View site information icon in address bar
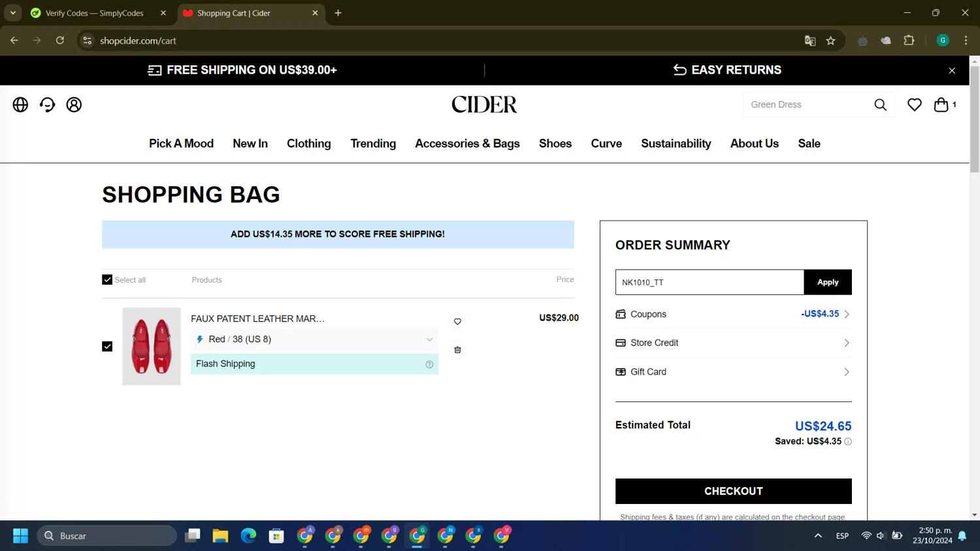 tap(87, 40)
